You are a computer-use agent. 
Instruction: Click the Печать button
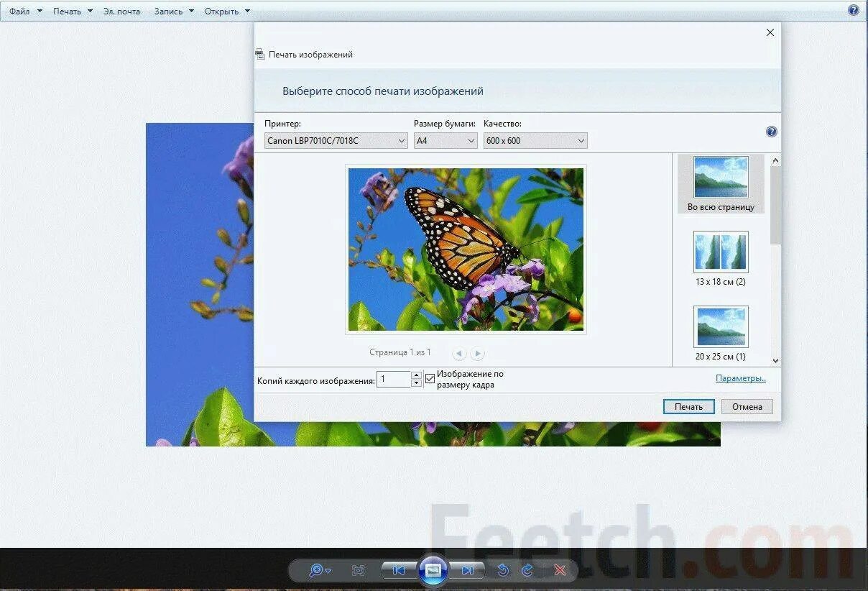pos(688,406)
